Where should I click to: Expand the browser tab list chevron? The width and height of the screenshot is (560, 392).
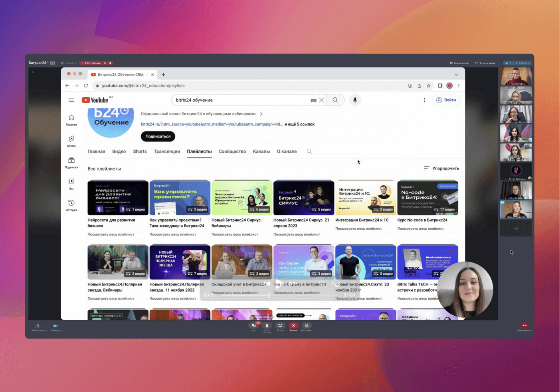coord(457,75)
